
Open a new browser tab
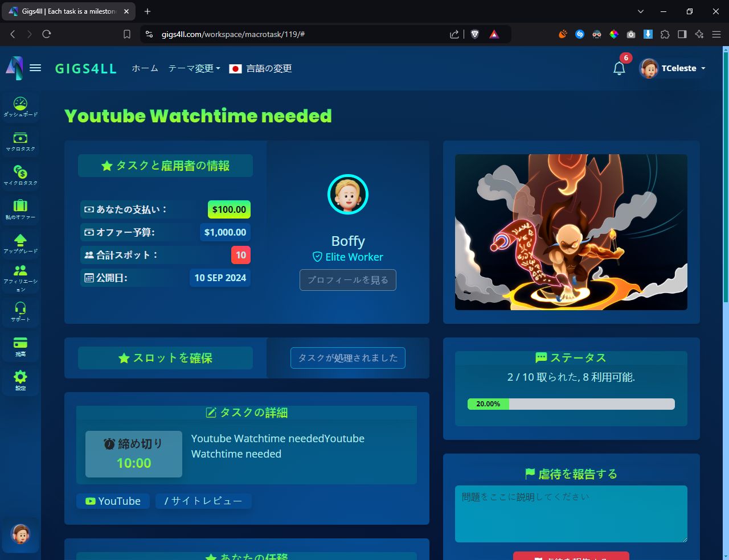pyautogui.click(x=148, y=11)
